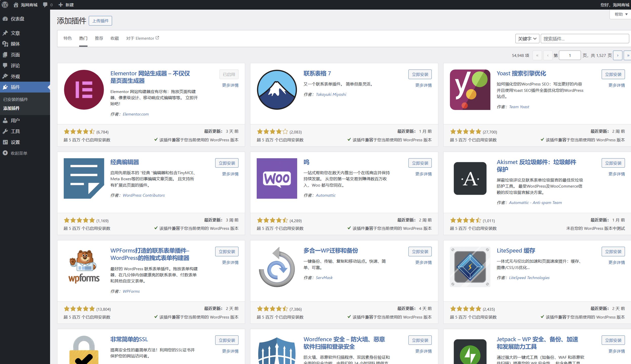The image size is (631, 364).
Task: Install Wordfence 安全 plugin
Action: (x=420, y=340)
